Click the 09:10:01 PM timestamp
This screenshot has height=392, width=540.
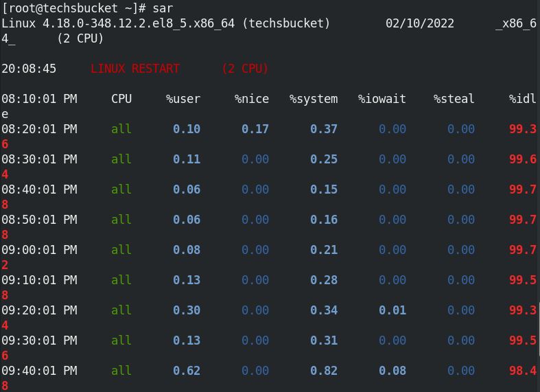click(39, 280)
